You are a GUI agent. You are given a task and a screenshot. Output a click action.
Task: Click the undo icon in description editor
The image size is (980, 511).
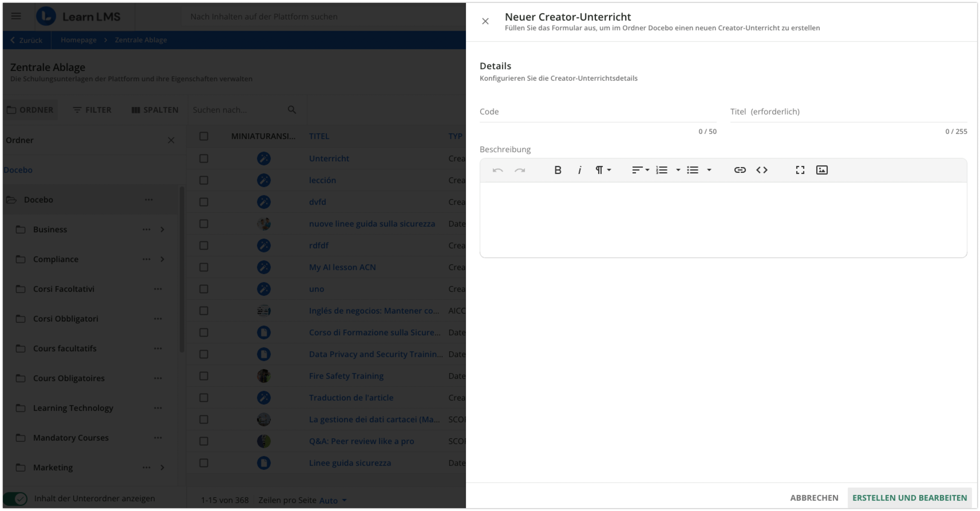tap(498, 170)
